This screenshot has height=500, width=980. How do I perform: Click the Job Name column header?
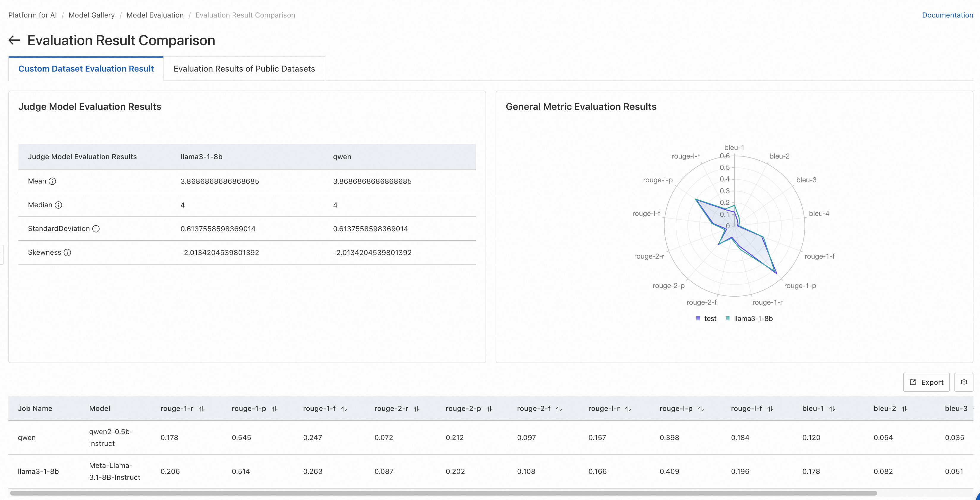35,409
